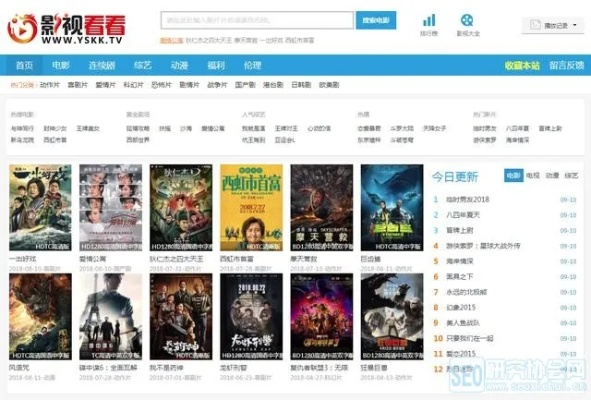Open update item 5 海岸情深

tap(459, 261)
